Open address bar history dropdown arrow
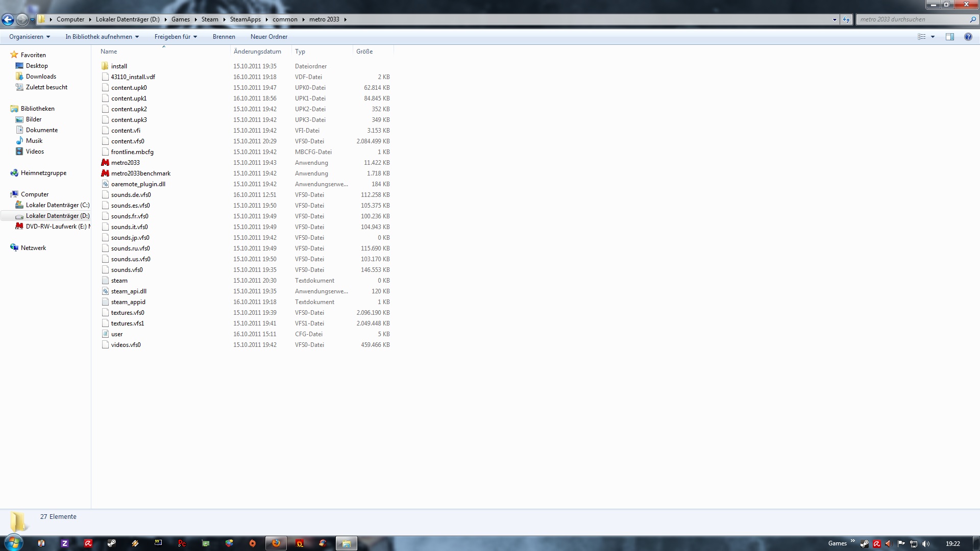980x551 pixels. [835, 19]
